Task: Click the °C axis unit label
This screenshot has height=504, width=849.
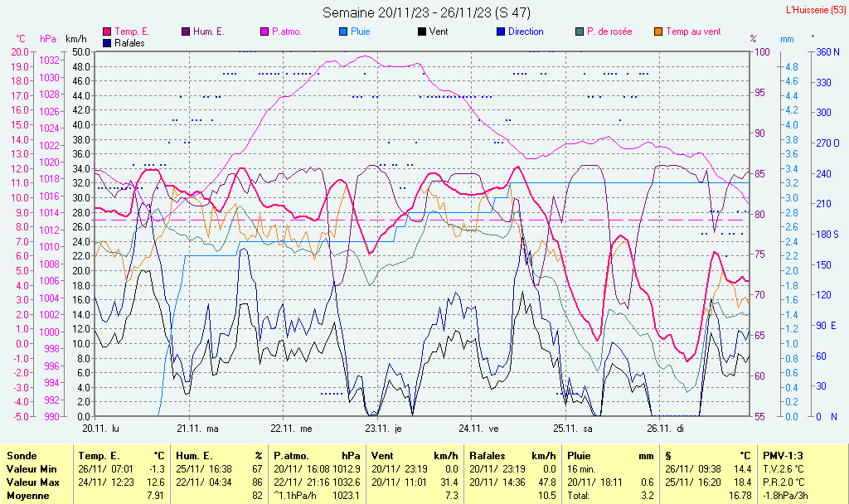Action: (21, 39)
